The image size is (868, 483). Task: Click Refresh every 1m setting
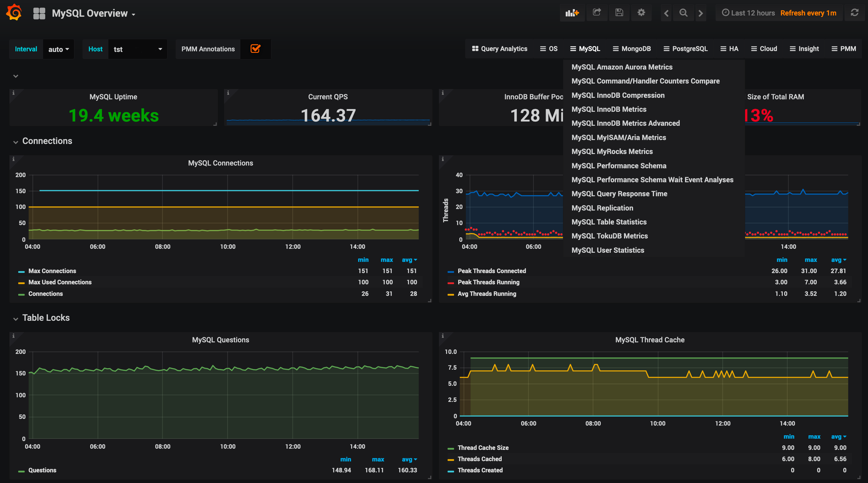coord(808,13)
